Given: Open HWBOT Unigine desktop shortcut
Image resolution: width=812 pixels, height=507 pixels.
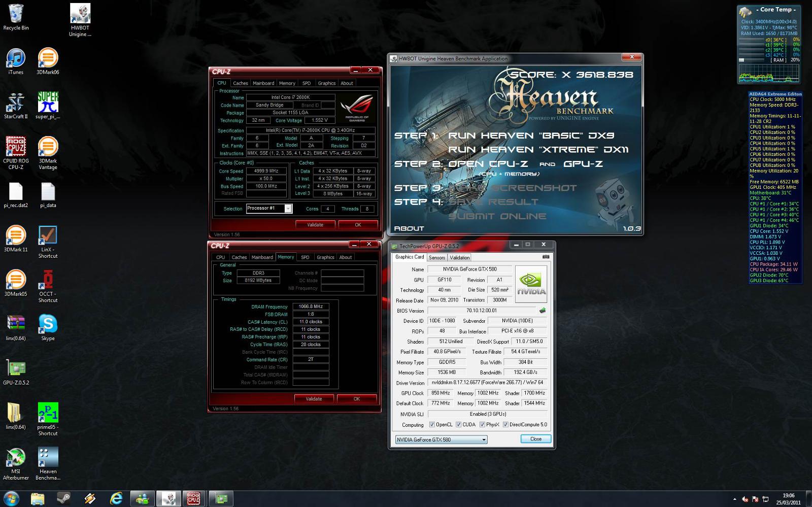Looking at the screenshot, I should click(x=80, y=20).
